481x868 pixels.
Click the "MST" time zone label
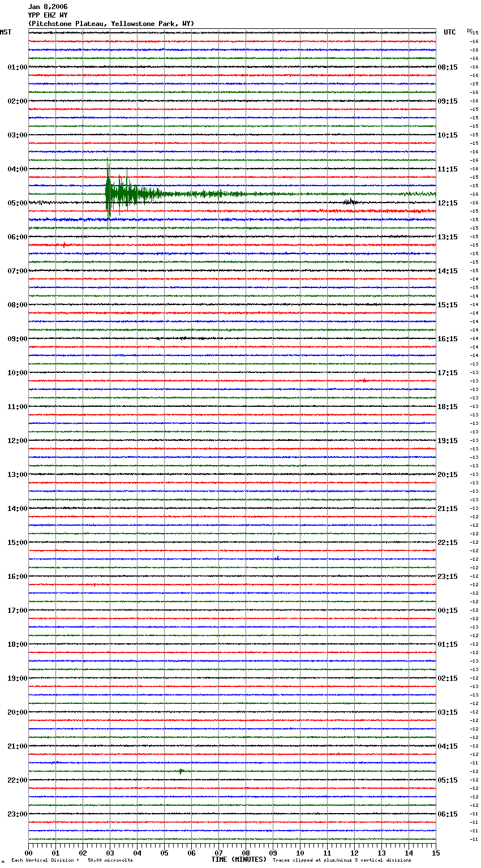[x=6, y=32]
